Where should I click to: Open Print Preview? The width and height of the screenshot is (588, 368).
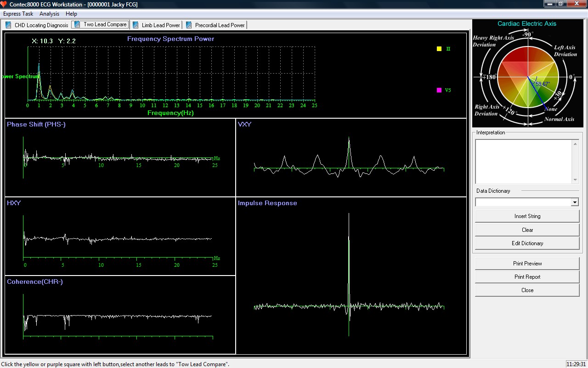tap(527, 264)
